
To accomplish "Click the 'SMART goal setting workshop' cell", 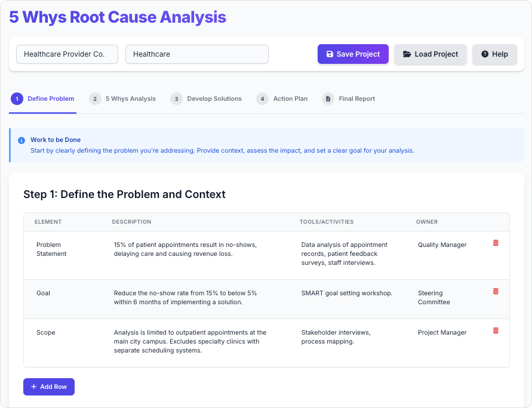I will click(347, 293).
